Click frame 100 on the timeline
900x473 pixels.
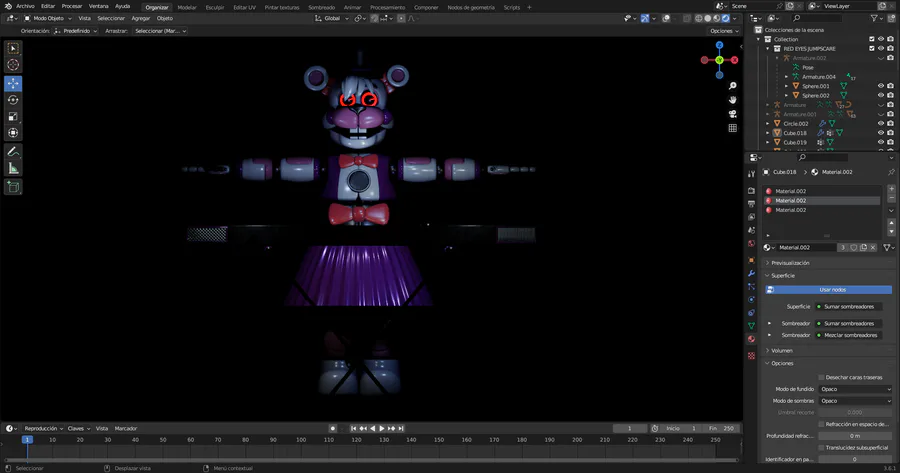301,440
